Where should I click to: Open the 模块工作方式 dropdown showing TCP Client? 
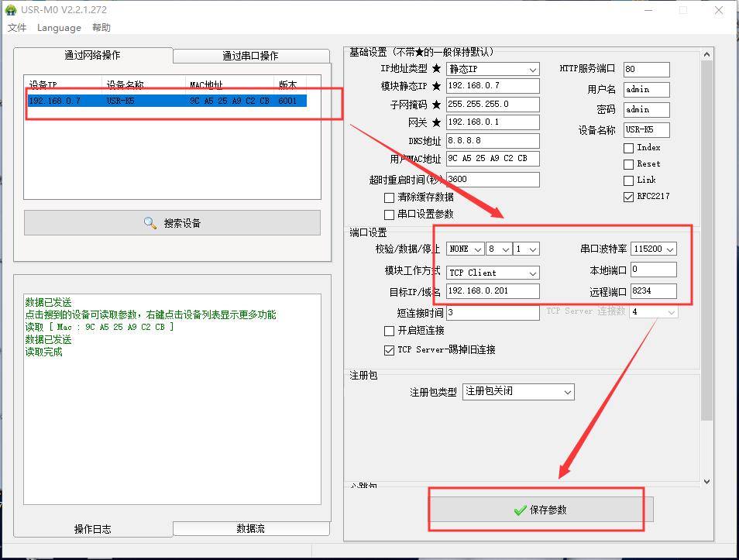coord(493,273)
